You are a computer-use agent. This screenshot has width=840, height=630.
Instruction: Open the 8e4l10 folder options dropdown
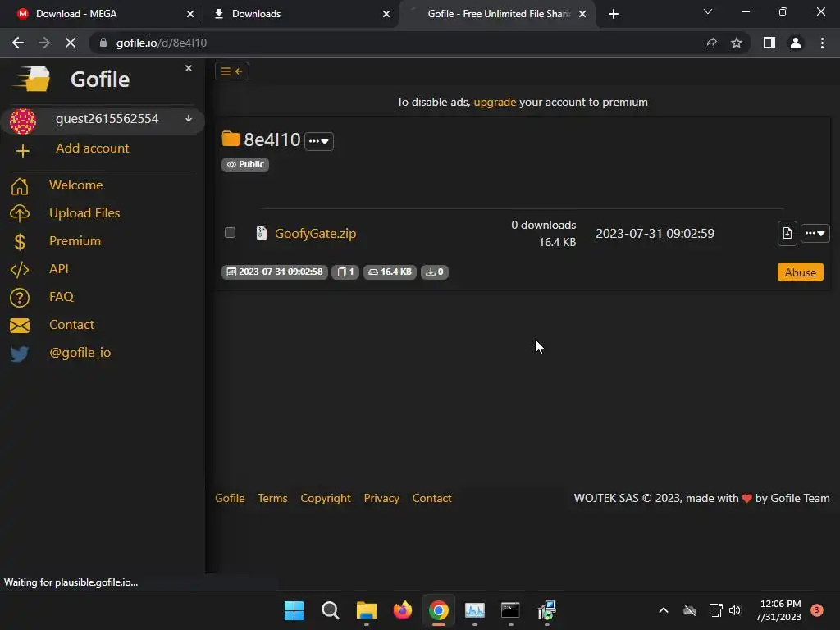(x=319, y=141)
